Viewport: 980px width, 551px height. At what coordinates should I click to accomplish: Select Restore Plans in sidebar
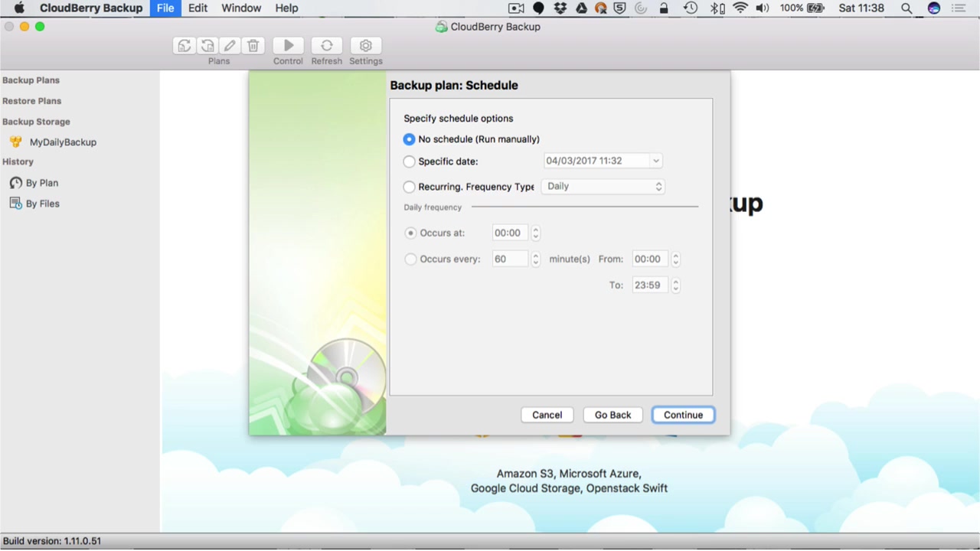pyautogui.click(x=31, y=101)
